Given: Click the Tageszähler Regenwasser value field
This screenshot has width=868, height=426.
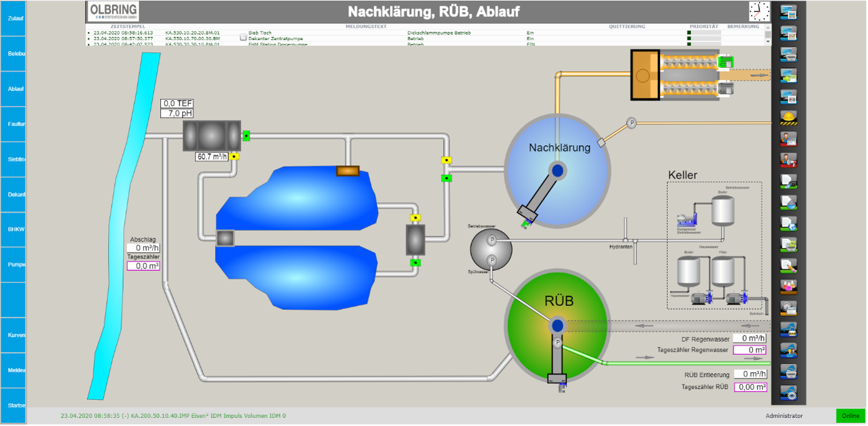Looking at the screenshot, I should click(750, 350).
